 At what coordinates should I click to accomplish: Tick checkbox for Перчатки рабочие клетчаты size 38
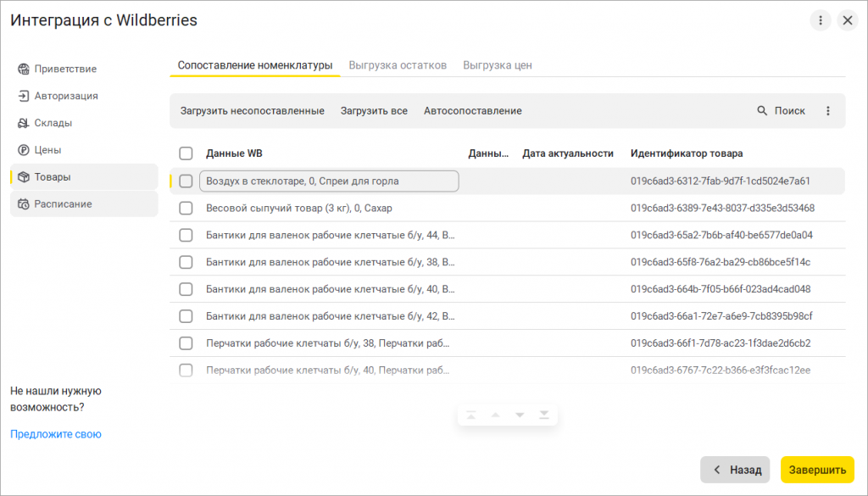186,343
